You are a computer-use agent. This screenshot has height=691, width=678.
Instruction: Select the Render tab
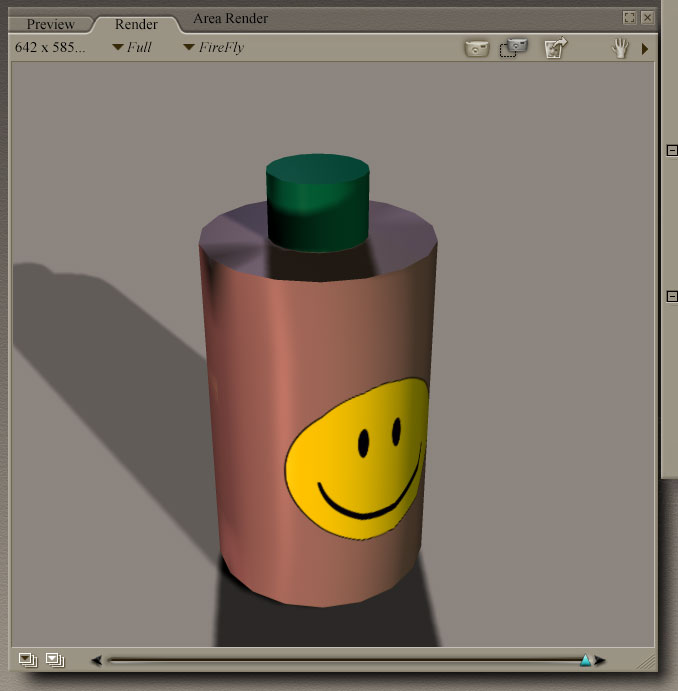136,24
